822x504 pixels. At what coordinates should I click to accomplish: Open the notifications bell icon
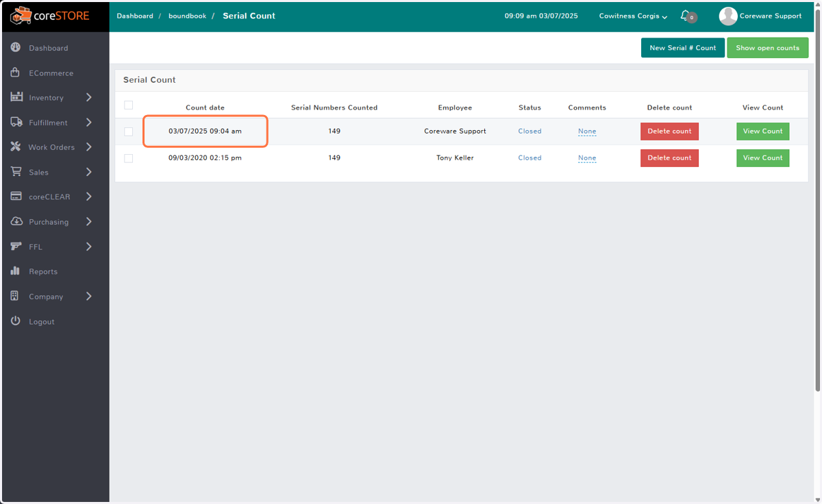(x=687, y=16)
